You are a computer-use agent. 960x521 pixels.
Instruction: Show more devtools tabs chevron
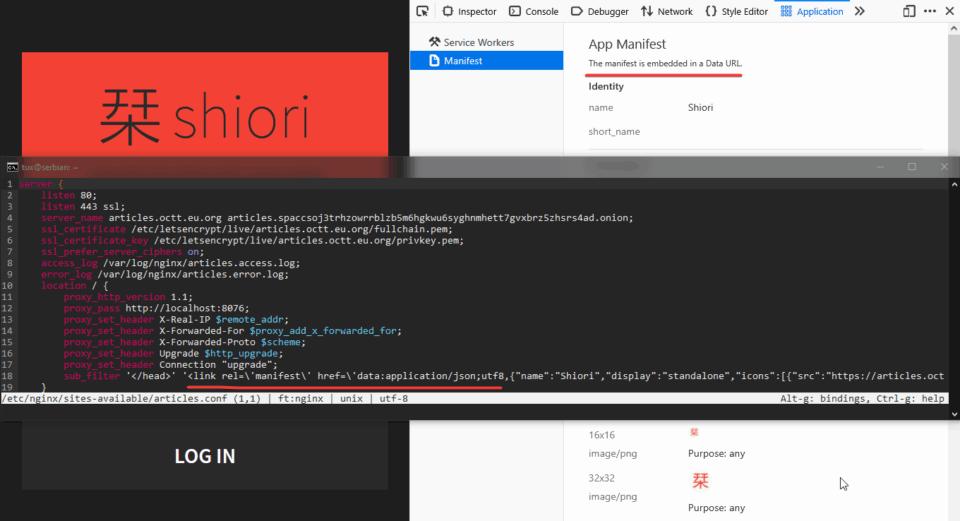click(860, 11)
